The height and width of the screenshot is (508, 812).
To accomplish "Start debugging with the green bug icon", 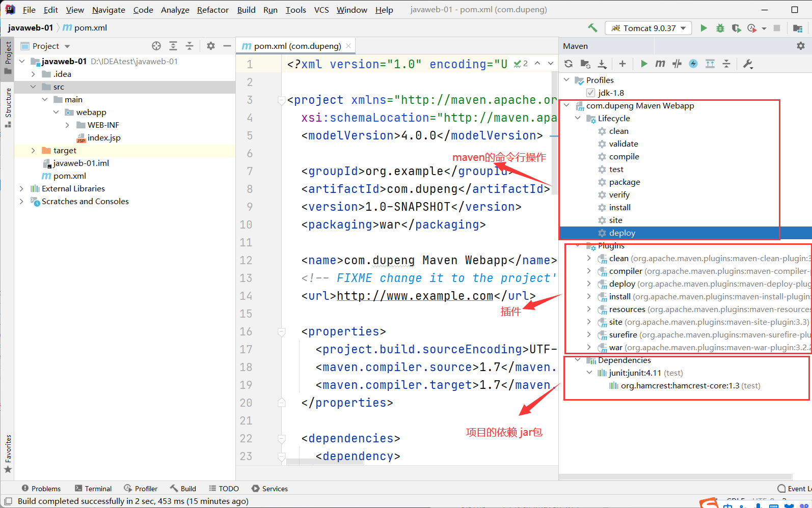I will coord(720,28).
